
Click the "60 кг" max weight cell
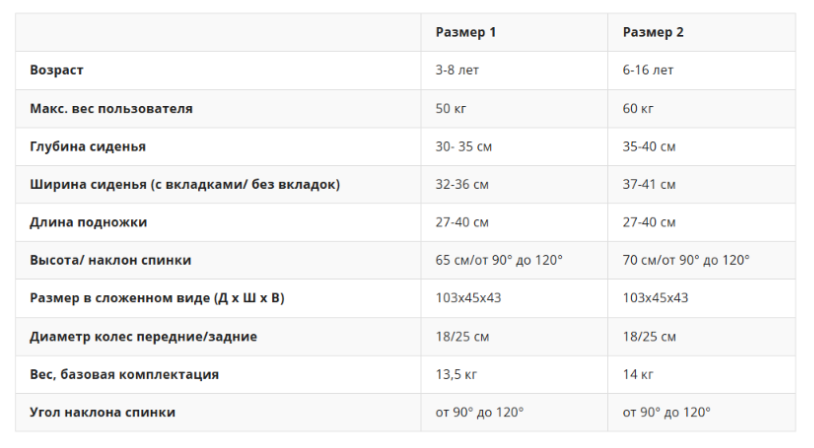(638, 108)
